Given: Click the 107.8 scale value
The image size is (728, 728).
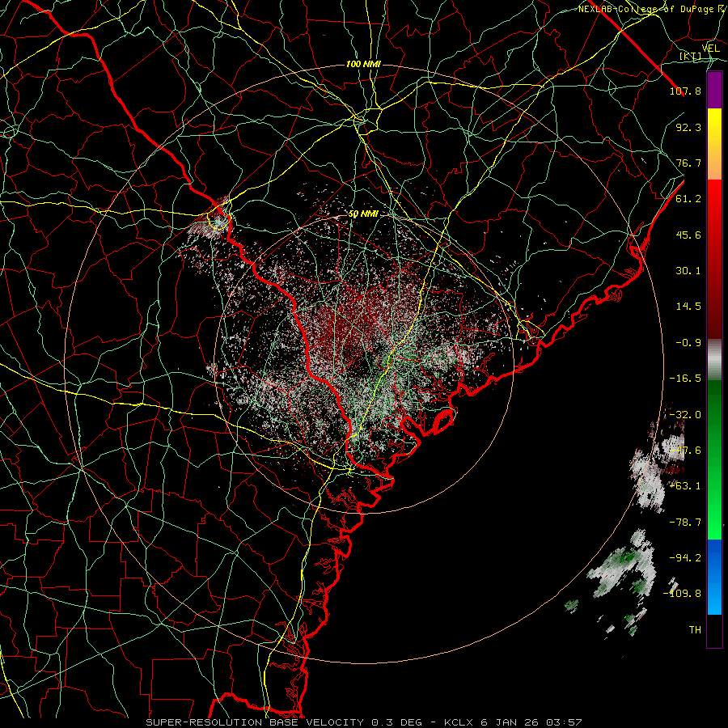Looking at the screenshot, I should point(685,91).
